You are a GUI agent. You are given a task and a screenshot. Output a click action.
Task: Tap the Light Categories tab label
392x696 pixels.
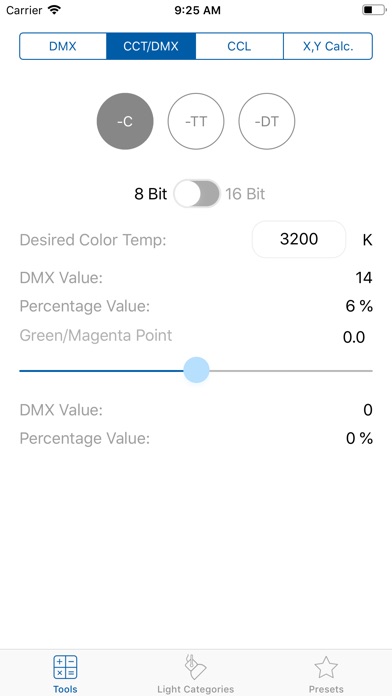point(195,689)
